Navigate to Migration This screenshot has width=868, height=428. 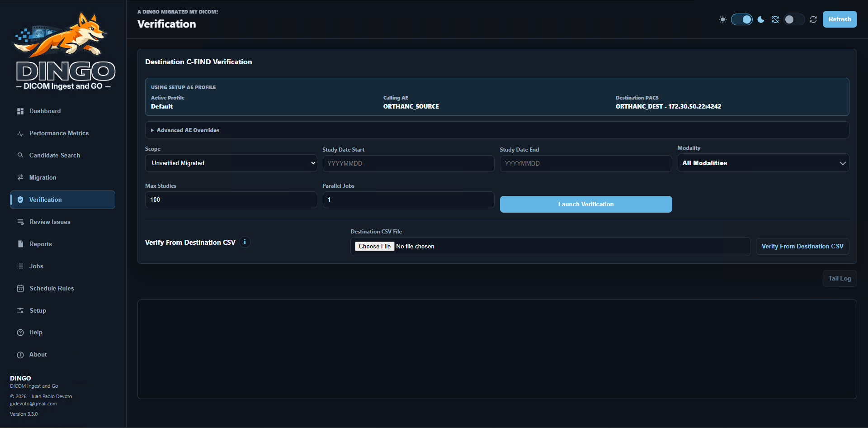(63, 177)
